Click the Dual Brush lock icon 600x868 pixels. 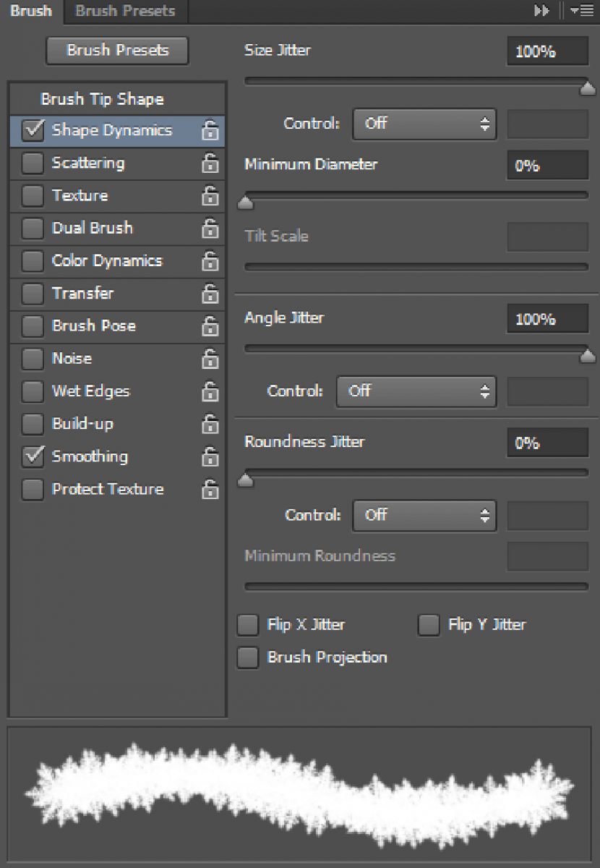pos(210,229)
